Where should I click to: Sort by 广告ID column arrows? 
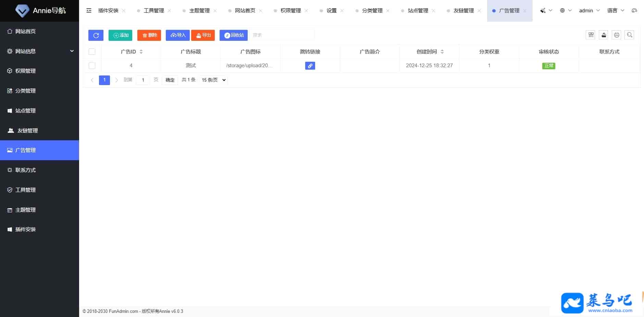[141, 52]
